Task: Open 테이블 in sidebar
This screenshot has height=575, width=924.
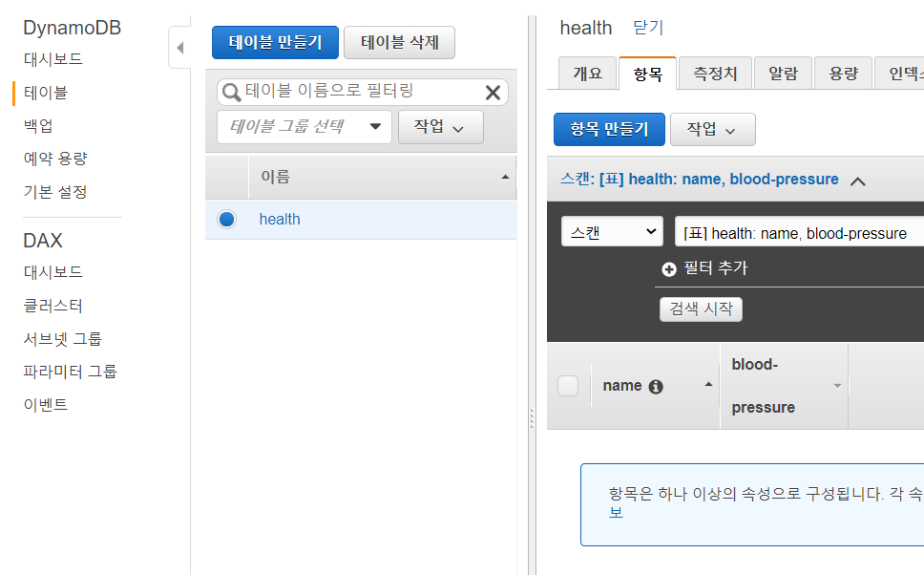Action: 46,93
